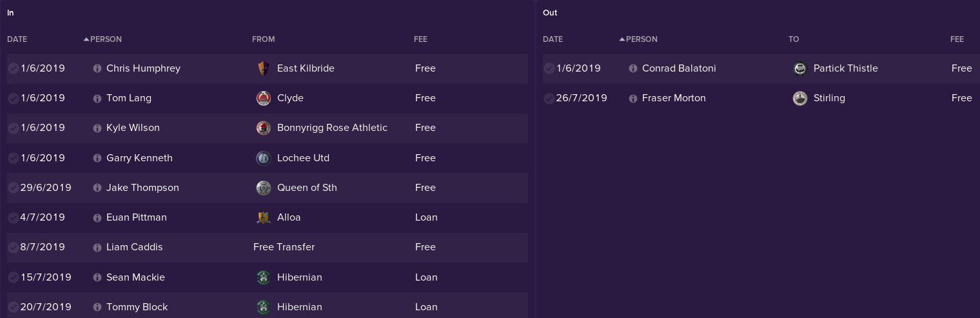Sort the In table by Person
This screenshot has width=980, height=318.
(106, 39)
